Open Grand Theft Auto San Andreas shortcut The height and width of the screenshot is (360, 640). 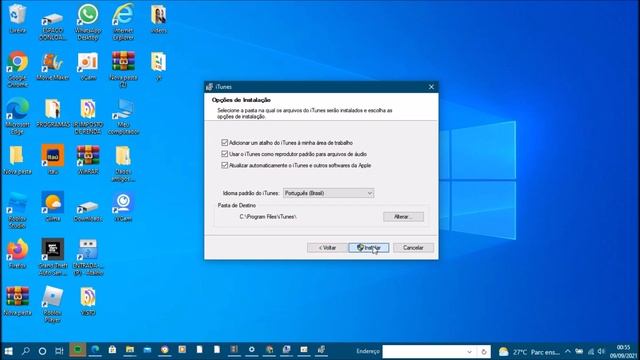point(53,257)
